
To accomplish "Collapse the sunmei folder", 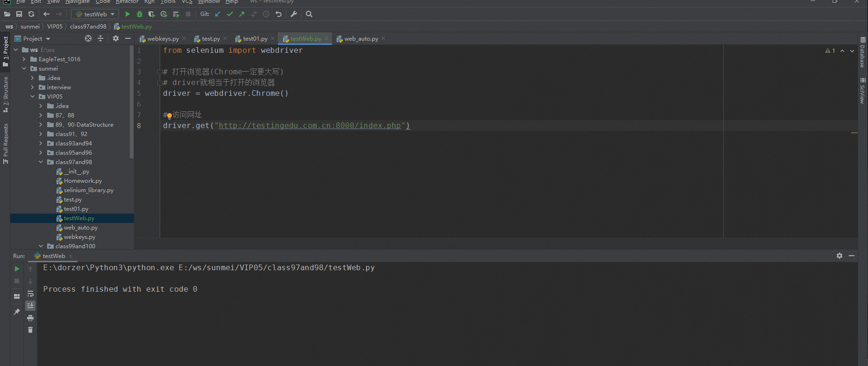I will 24,68.
